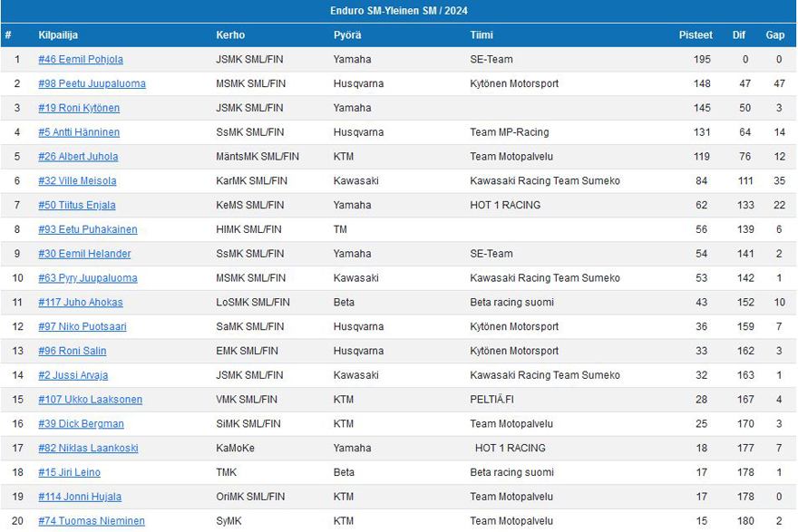Open rider link #2 Jussi Arvaja
The height and width of the screenshot is (532, 798).
coord(73,375)
